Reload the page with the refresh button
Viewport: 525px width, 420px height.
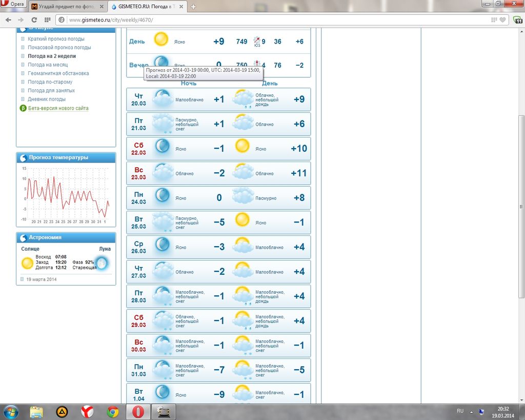34,19
